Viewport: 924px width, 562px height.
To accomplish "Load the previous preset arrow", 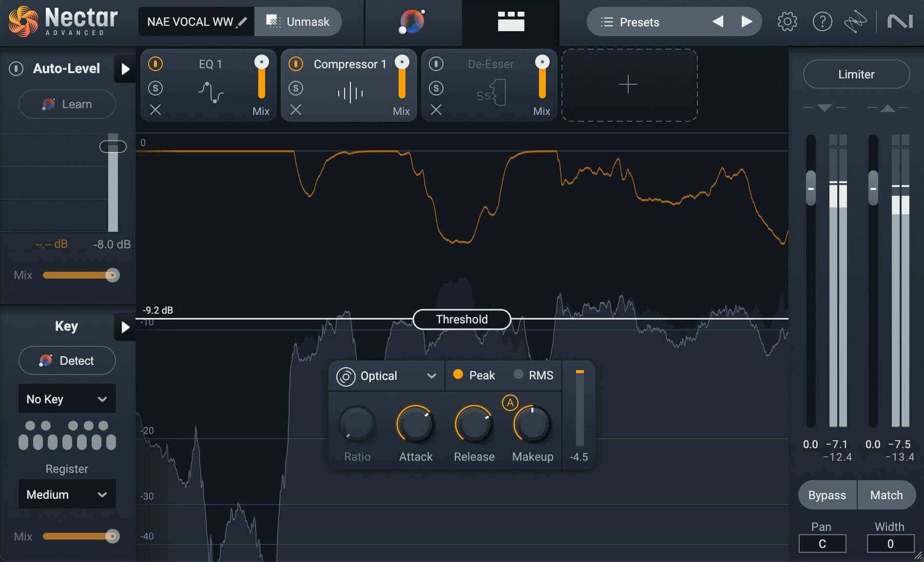I will click(x=717, y=22).
